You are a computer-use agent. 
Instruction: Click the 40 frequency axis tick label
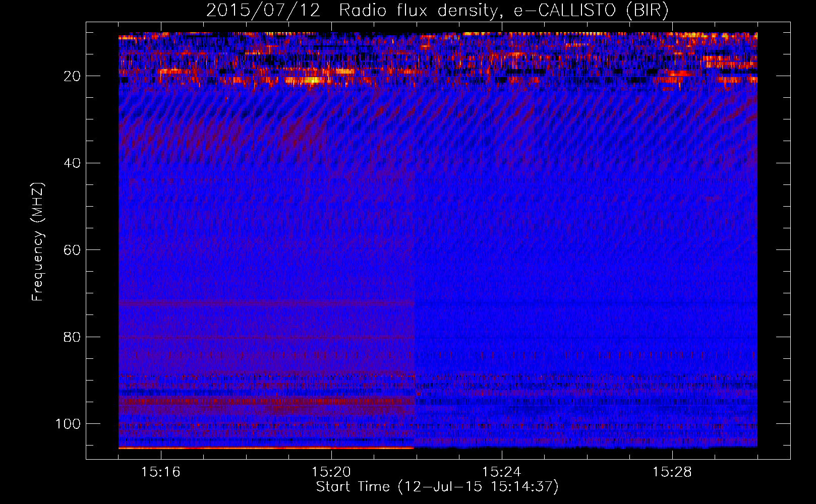point(73,163)
